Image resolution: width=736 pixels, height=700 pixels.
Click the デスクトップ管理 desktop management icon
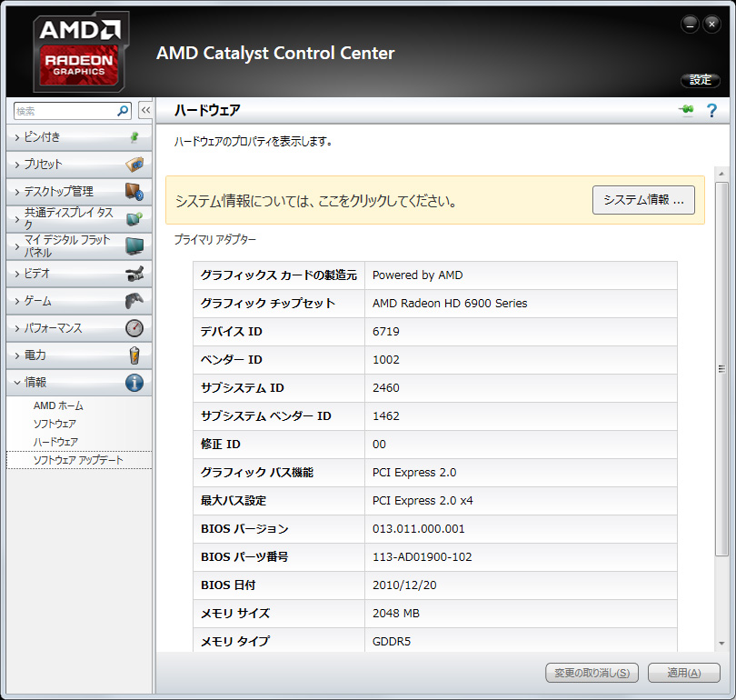(x=134, y=192)
